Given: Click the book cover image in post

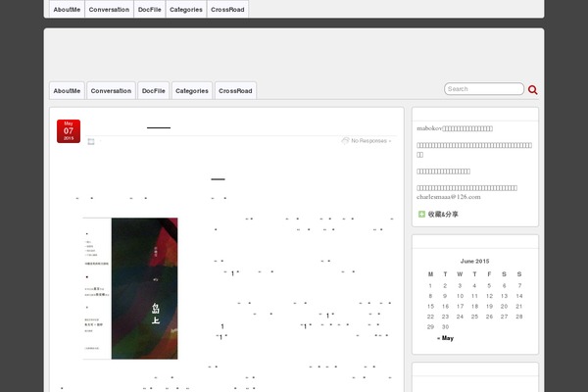Looking at the screenshot, I should point(130,288).
